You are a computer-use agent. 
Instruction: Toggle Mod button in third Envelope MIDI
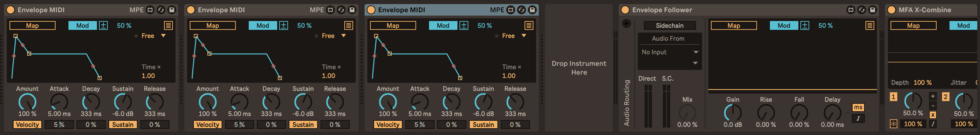(443, 25)
